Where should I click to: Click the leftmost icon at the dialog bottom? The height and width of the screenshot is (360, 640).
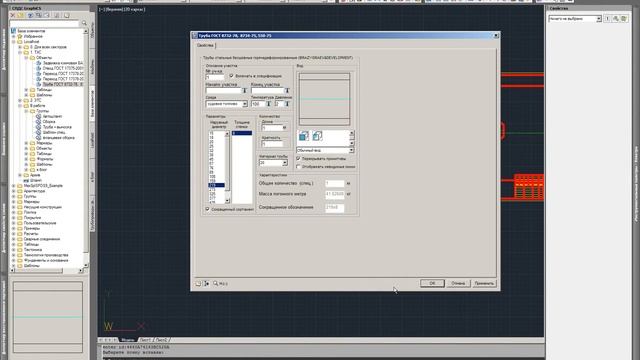198,283
